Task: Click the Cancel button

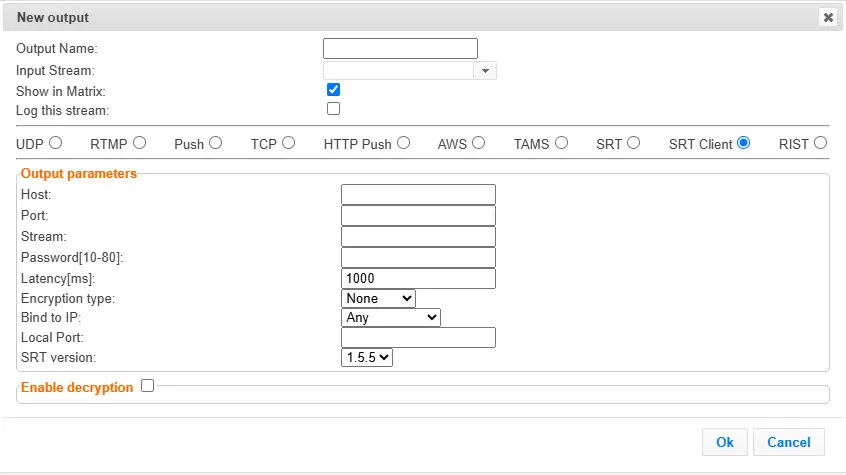Action: (789, 442)
